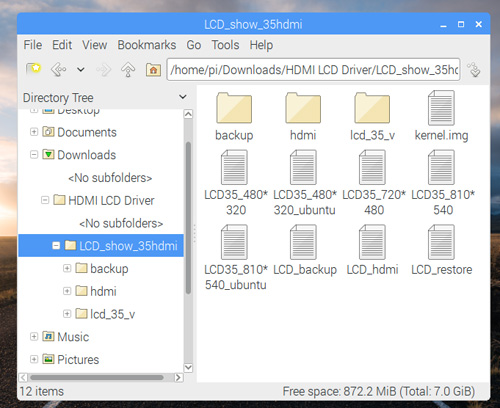
Task: Select the kernel.img file icon
Action: pos(441,108)
